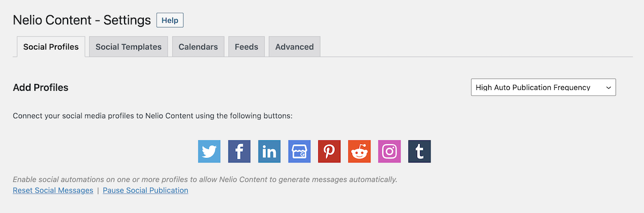Click the Reset Social Messages link
Image resolution: width=644 pixels, height=213 pixels.
pos(53,190)
